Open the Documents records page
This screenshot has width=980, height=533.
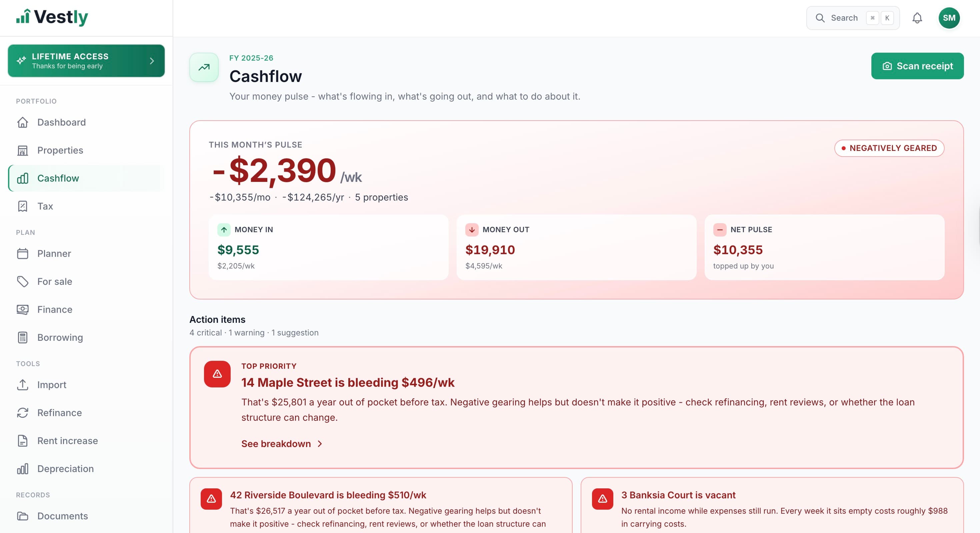click(x=86, y=516)
